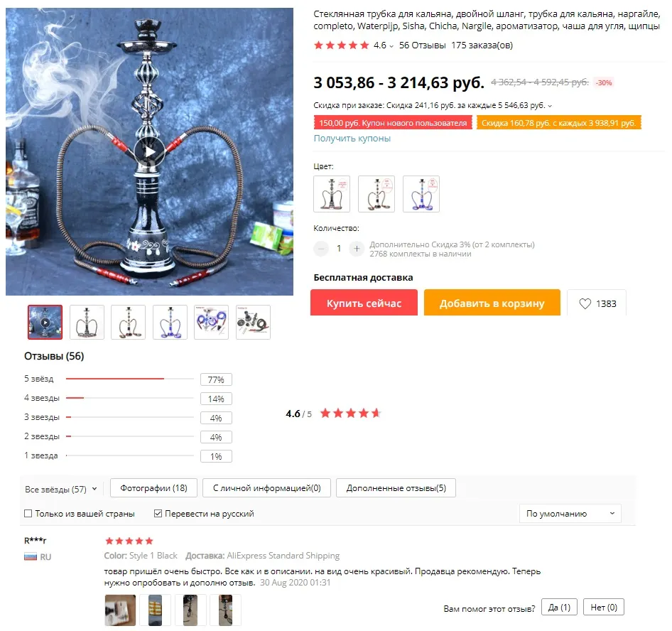View the blue hookah gallery thumbnail

[x=170, y=323]
